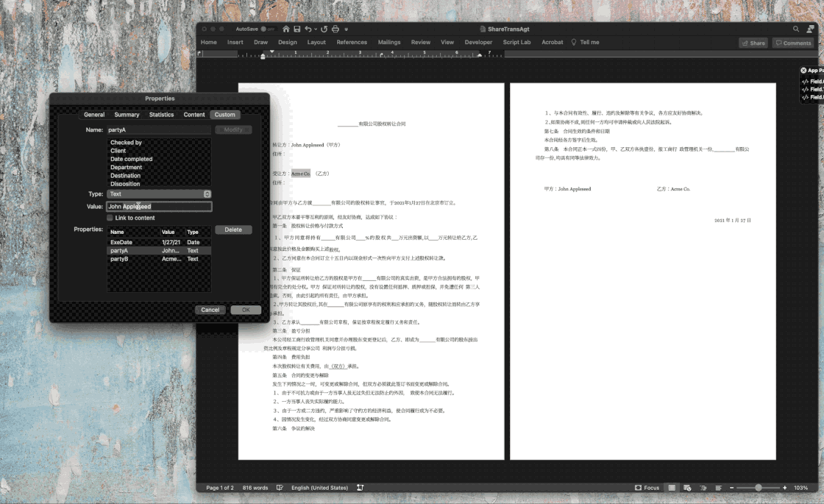The image size is (824, 504).
Task: Click the Delete button
Action: (x=233, y=230)
